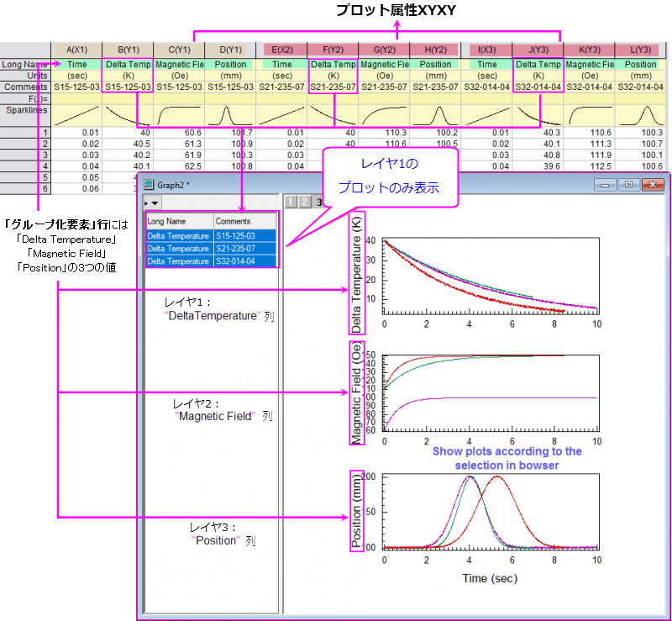Select the 'Magnetic Field (Oe)' axis title
This screenshot has height=621, width=672.
tap(356, 393)
